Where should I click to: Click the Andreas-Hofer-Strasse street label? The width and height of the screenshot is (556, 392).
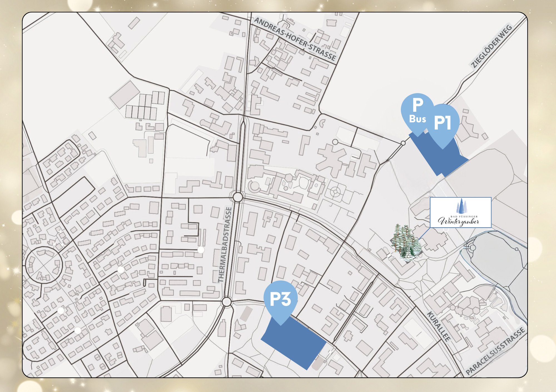[x=295, y=39]
